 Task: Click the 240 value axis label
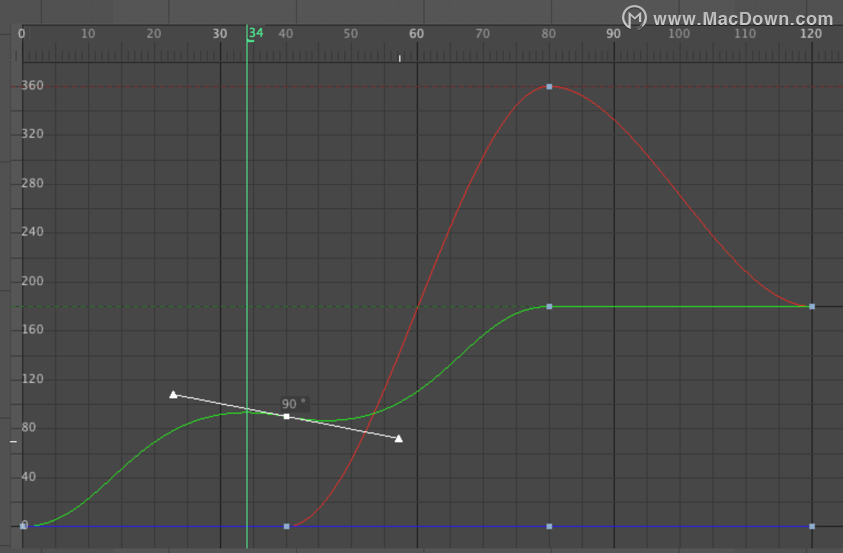pos(32,232)
